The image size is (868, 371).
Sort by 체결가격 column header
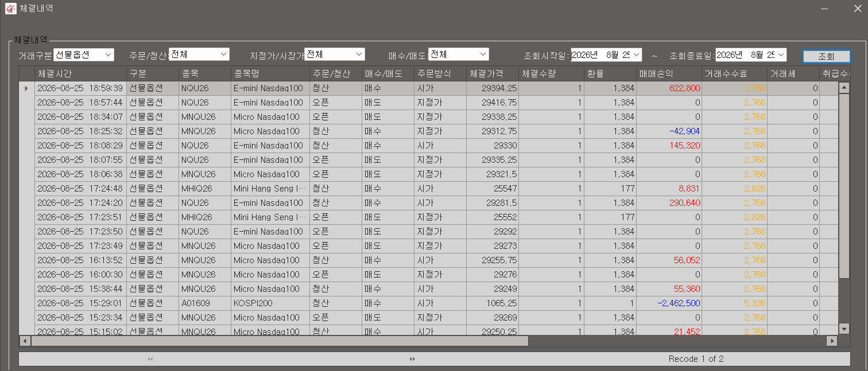click(493, 74)
